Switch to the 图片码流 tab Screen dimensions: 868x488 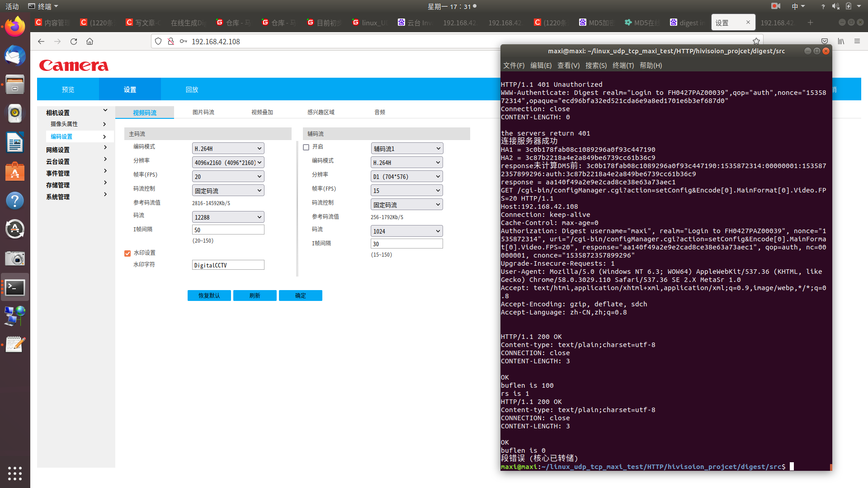203,112
